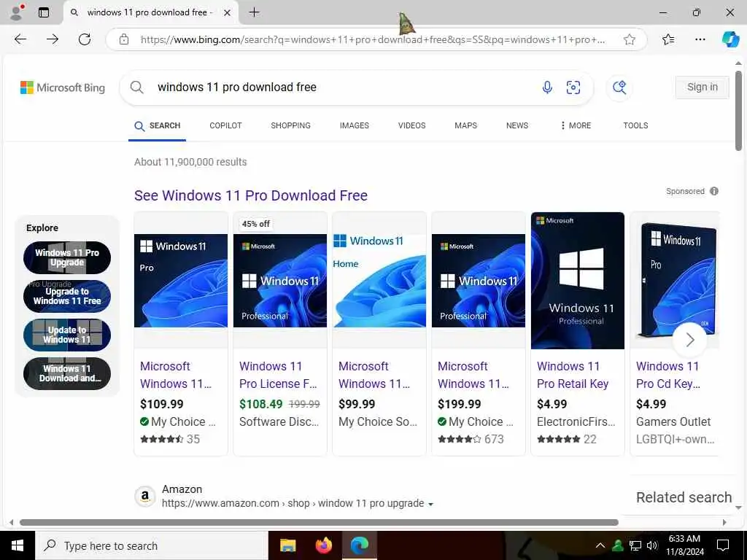Switch to the SHOPPING tab

pos(290,125)
